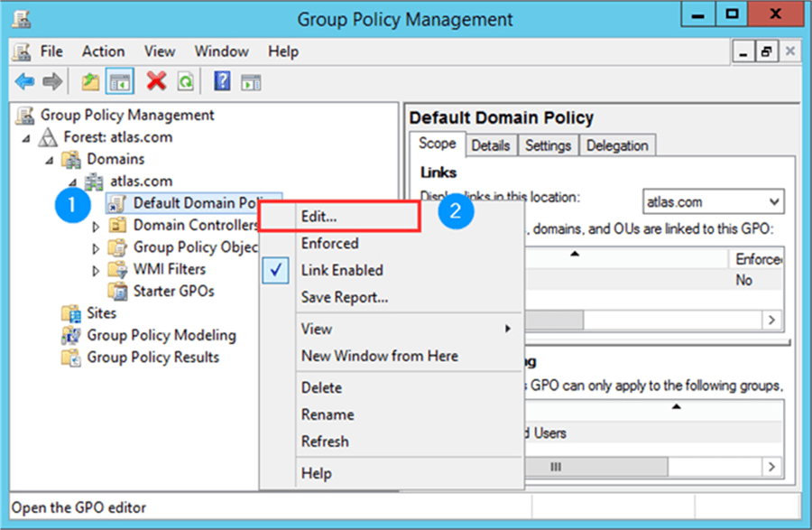This screenshot has height=530, width=812.
Task: Click the Refresh toolbar icon
Action: tap(184, 81)
